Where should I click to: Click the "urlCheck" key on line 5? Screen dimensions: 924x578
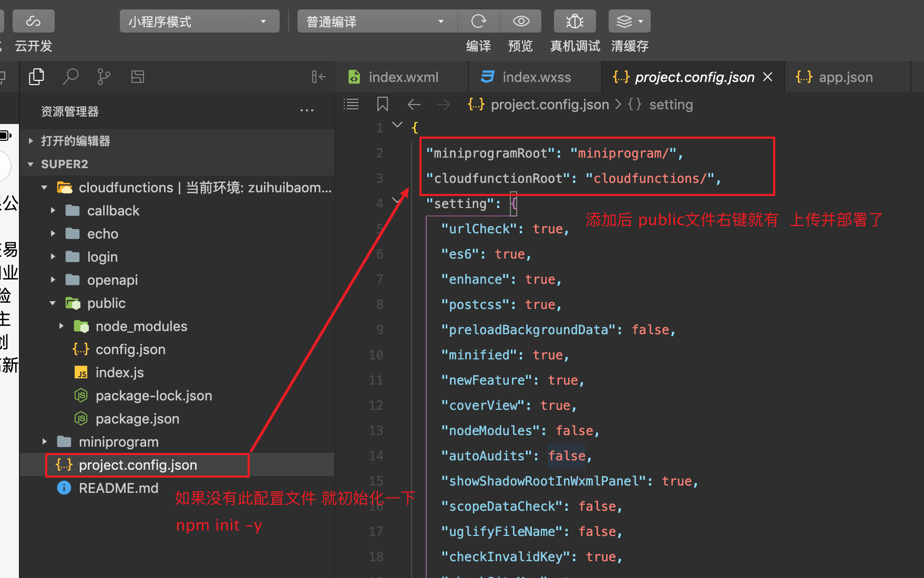pyautogui.click(x=479, y=229)
